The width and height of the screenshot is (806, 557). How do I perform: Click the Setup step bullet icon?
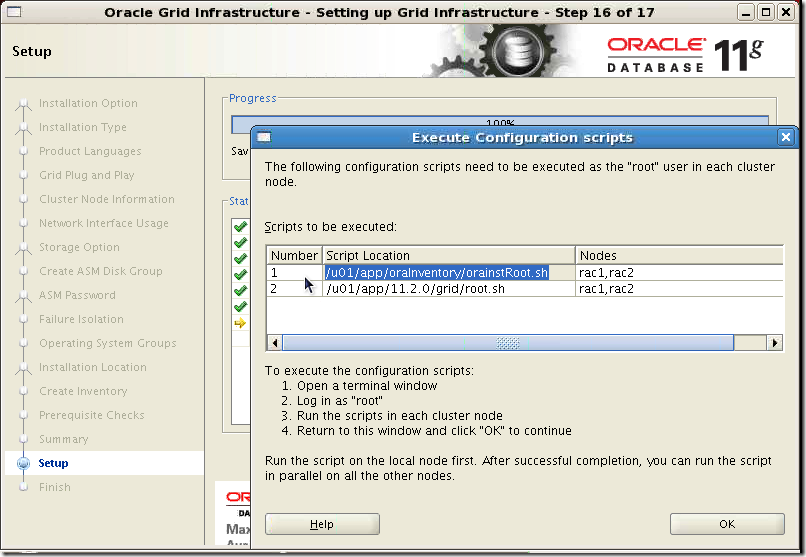pyautogui.click(x=23, y=463)
